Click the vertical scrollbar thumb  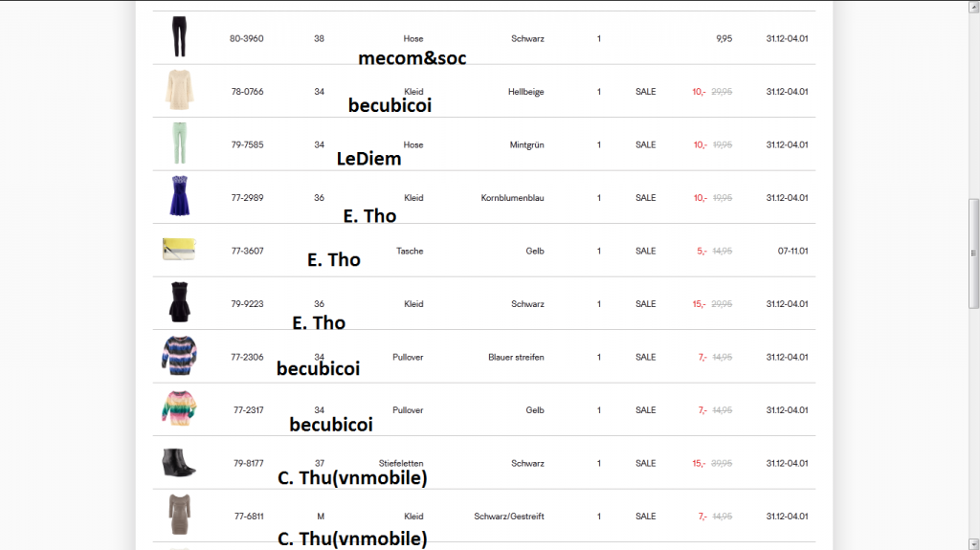pos(973,253)
